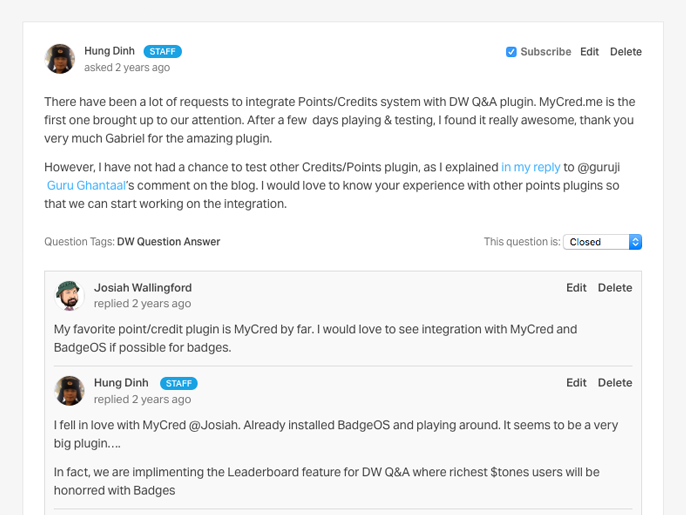Click Josiah Wallingford's avatar picture
The image size is (686, 515).
tap(69, 296)
